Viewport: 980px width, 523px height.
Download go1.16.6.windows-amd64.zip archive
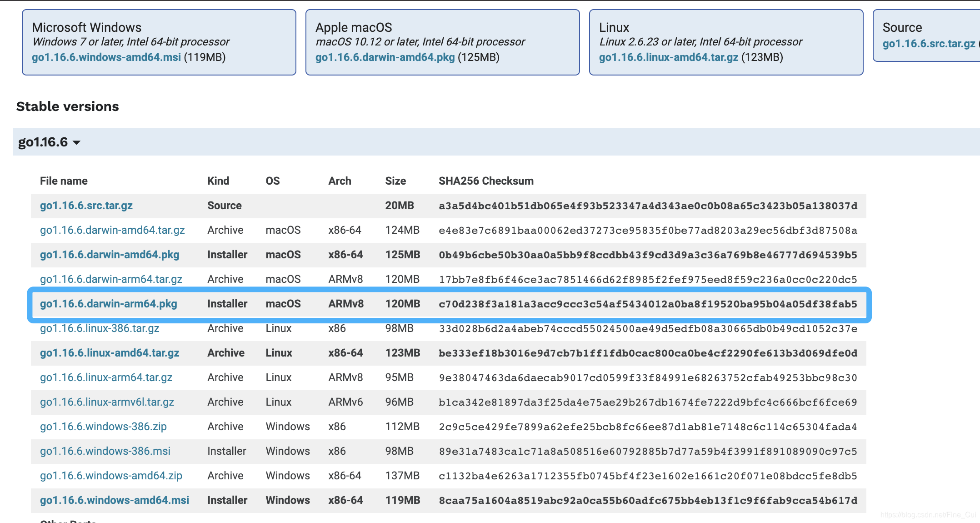coord(111,476)
